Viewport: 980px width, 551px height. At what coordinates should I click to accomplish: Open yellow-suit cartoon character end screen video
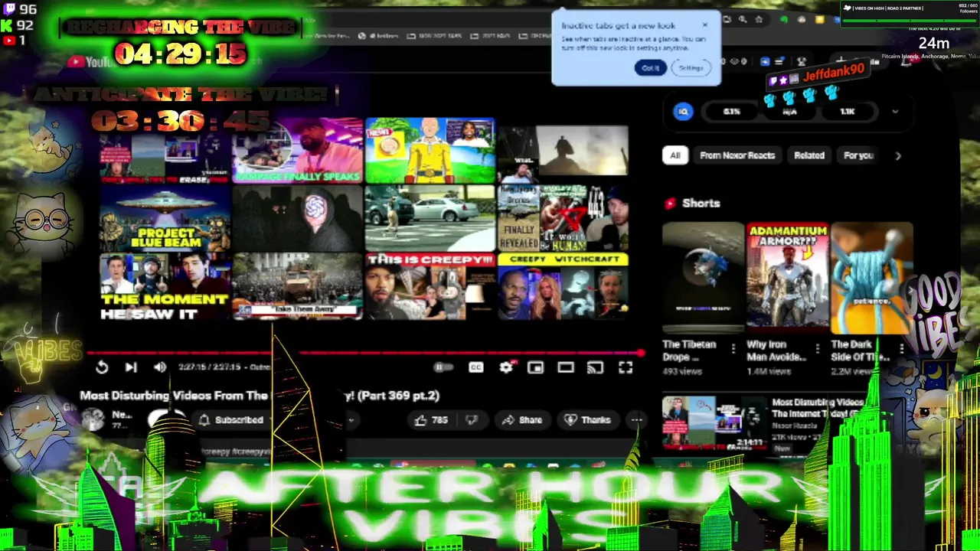pyautogui.click(x=430, y=151)
